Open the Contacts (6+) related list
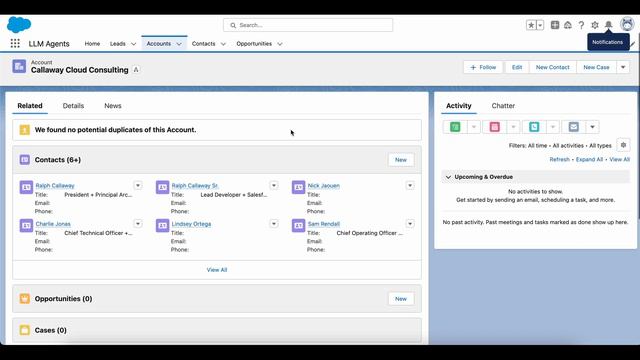 pyautogui.click(x=58, y=160)
